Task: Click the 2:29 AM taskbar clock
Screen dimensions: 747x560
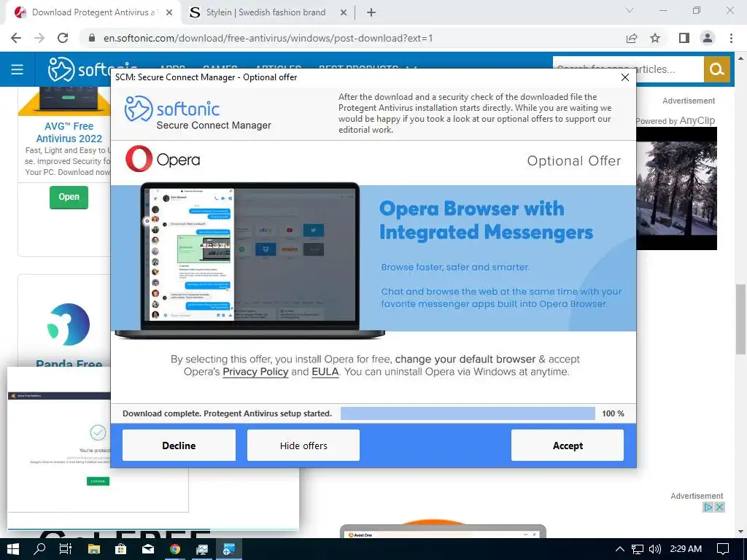Action: tap(686, 549)
